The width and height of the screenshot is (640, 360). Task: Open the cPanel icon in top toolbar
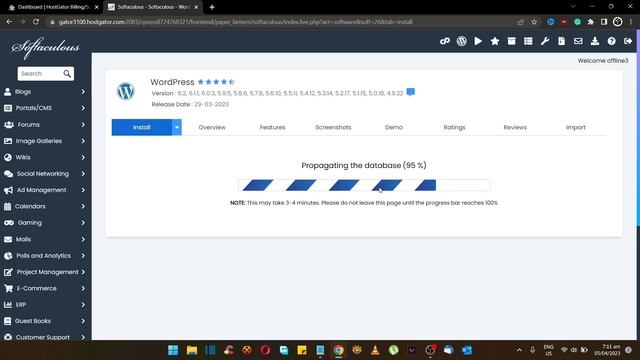click(444, 41)
